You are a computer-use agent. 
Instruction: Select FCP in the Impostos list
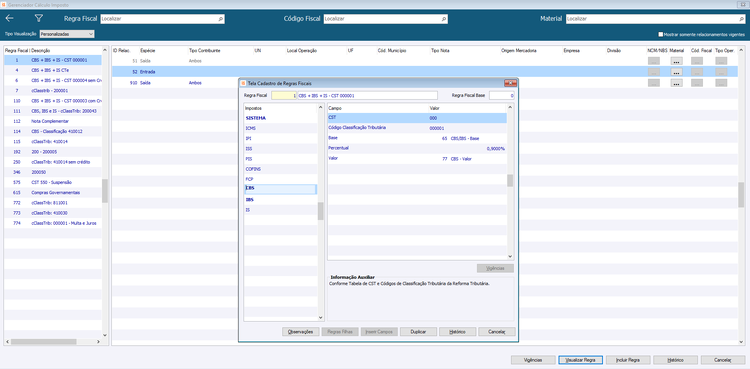(280, 179)
